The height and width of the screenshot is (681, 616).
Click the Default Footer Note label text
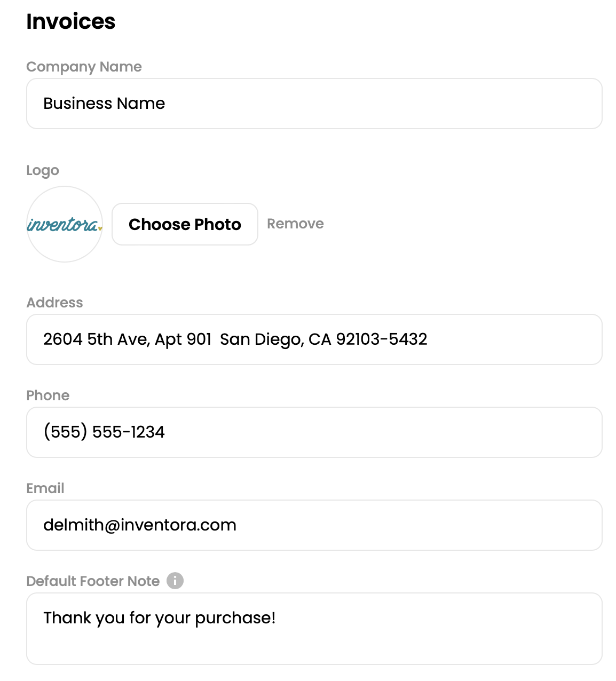[x=93, y=581]
